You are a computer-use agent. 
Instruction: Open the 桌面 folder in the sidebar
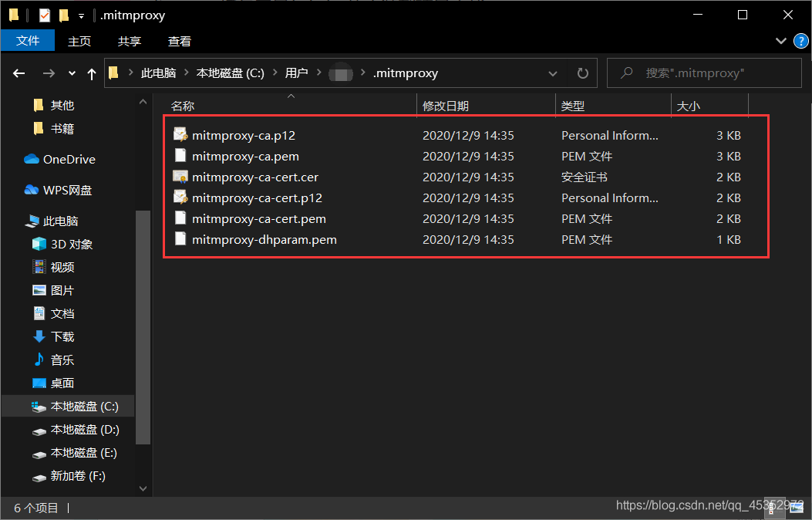coord(53,383)
